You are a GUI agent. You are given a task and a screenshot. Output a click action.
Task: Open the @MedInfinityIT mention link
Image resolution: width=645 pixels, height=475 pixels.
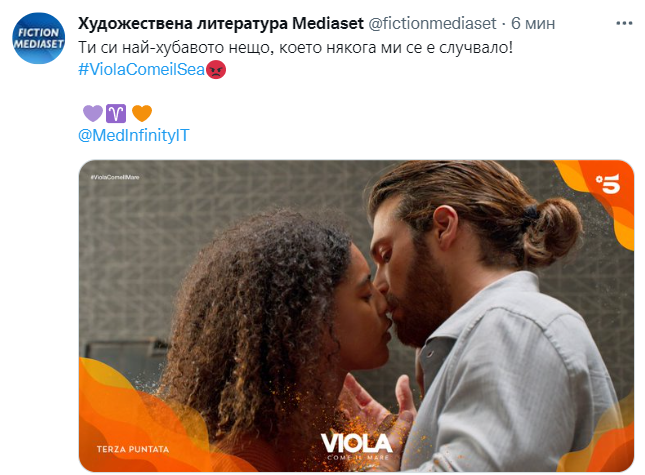134,135
